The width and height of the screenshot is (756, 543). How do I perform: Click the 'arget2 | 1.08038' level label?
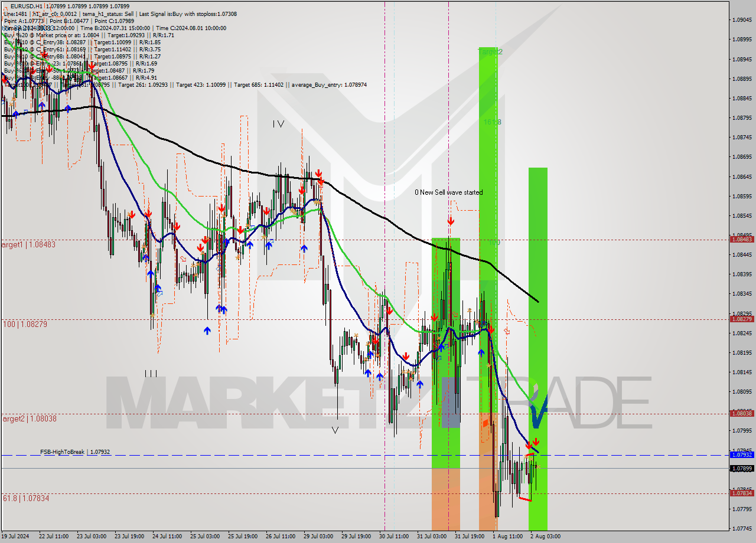click(30, 418)
